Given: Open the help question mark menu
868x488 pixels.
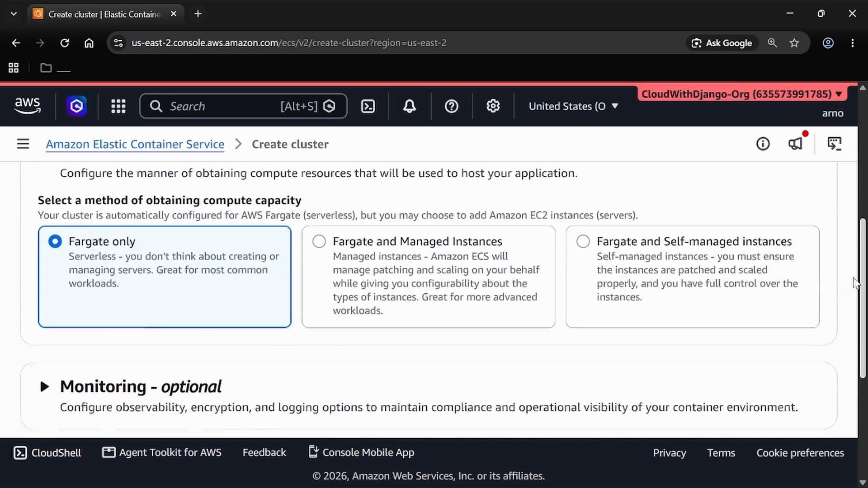Looking at the screenshot, I should pos(452,106).
